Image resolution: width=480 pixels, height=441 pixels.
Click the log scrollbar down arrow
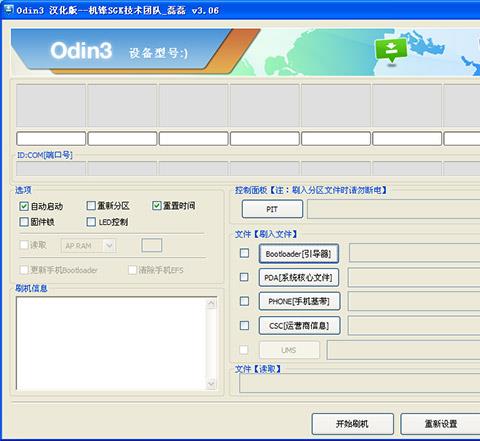pyautogui.click(x=211, y=384)
